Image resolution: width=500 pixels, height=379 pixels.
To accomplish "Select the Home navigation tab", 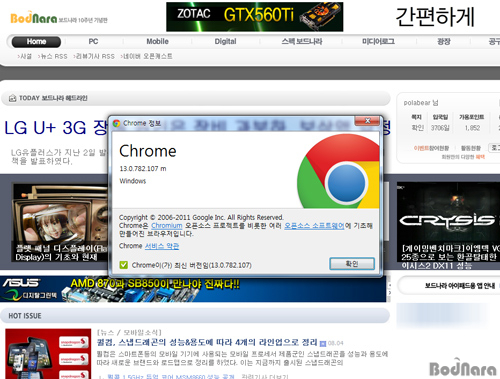I will point(36,42).
